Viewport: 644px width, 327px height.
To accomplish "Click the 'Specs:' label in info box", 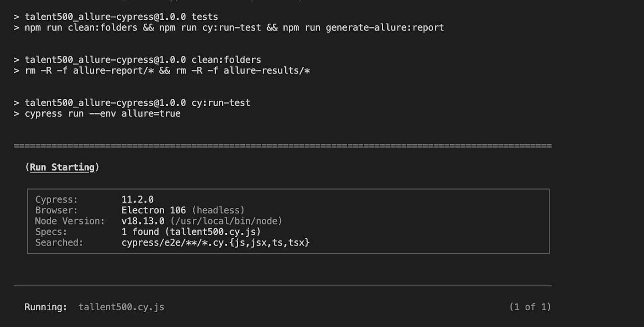I will click(51, 231).
